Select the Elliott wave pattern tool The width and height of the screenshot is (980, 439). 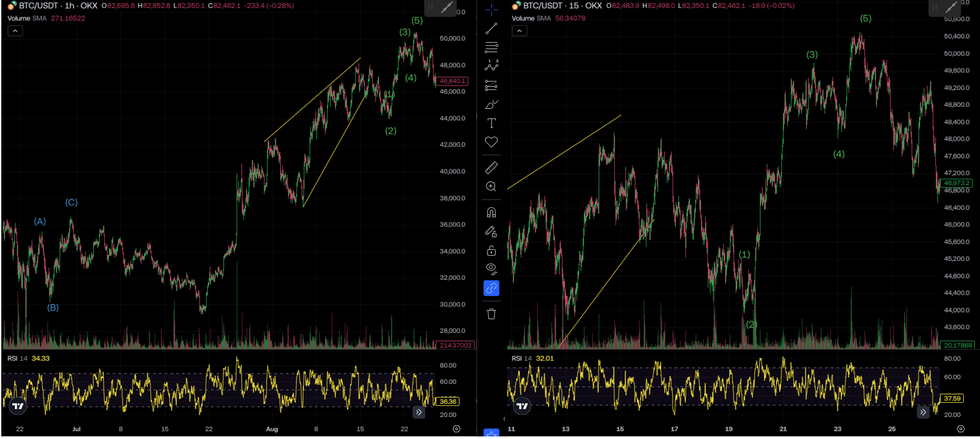(x=491, y=65)
